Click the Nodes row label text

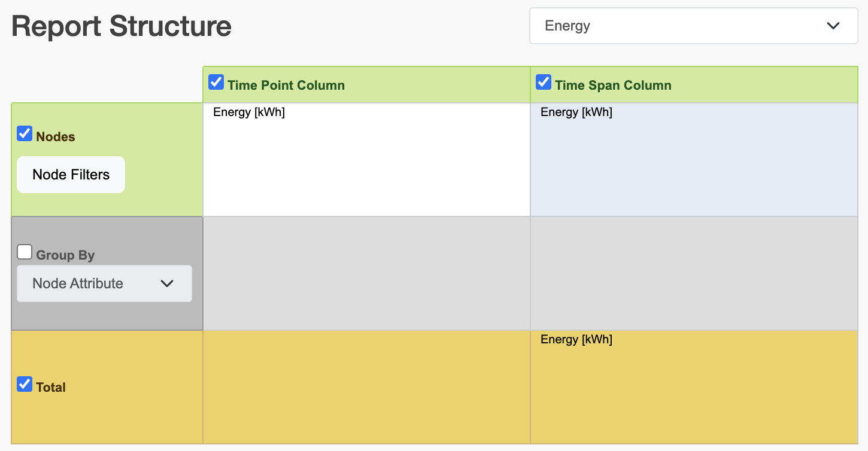pyautogui.click(x=56, y=137)
